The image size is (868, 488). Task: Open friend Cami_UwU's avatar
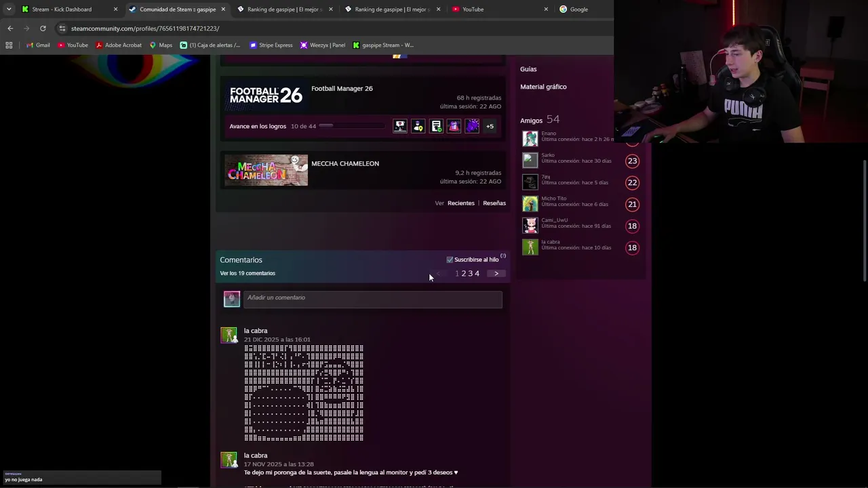pyautogui.click(x=530, y=226)
